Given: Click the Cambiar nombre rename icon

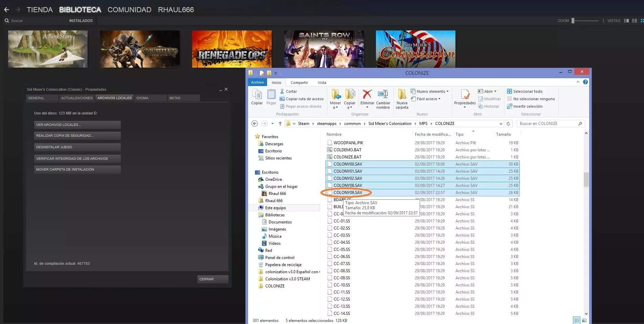Looking at the screenshot, I should (x=383, y=94).
